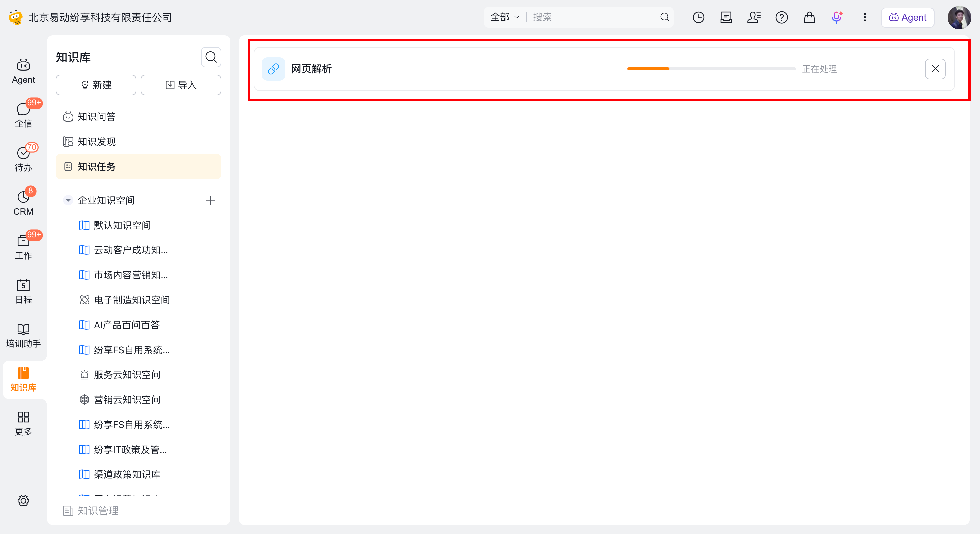Click the voice microphone icon

pyautogui.click(x=837, y=17)
